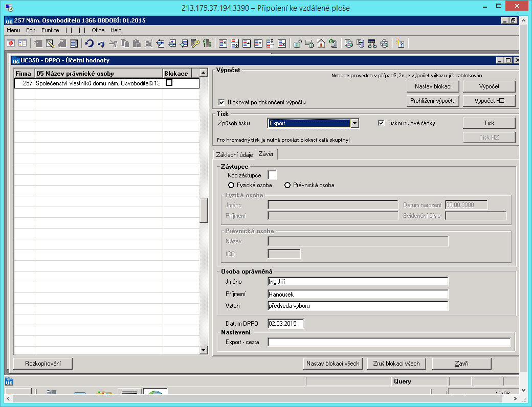The height and width of the screenshot is (407, 532).
Task: Toggle Blokace checkbox for firma 257
Action: click(169, 83)
